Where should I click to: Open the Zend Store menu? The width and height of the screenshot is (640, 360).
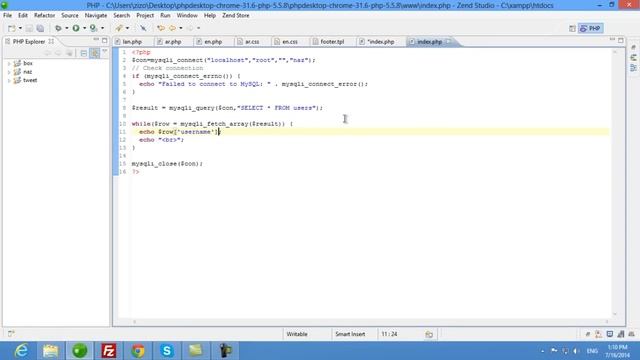[x=236, y=15]
